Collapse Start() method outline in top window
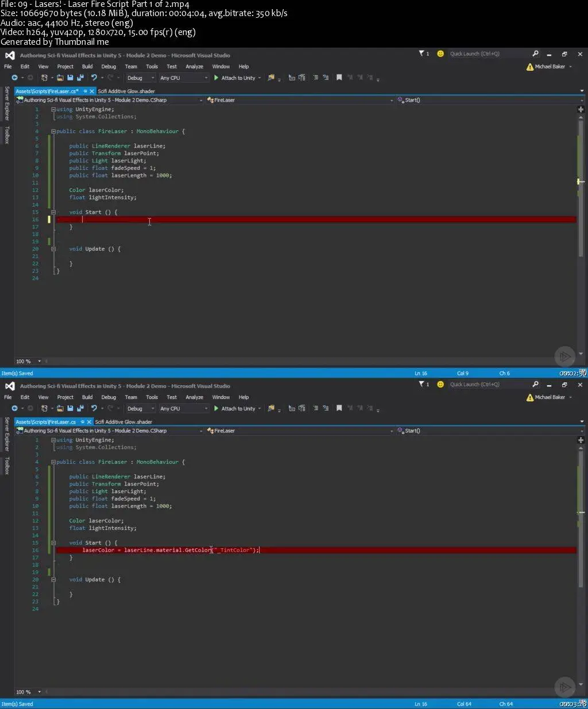 53,212
